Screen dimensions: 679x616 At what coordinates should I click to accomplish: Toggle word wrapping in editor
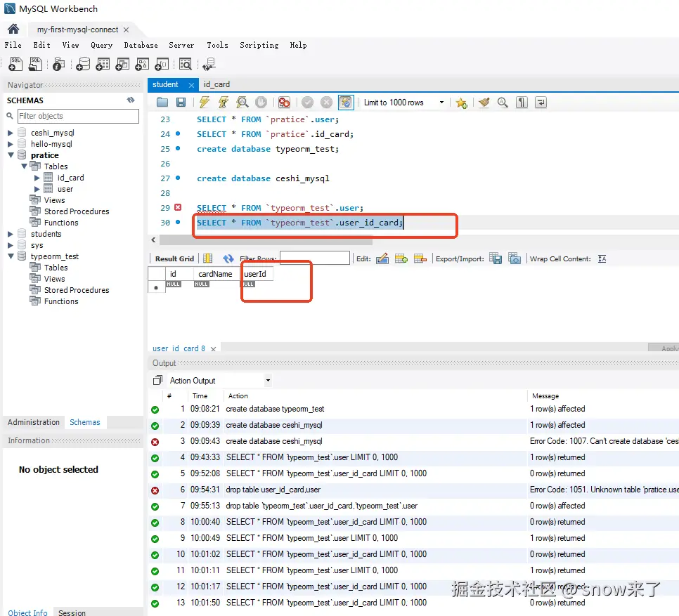[541, 103]
